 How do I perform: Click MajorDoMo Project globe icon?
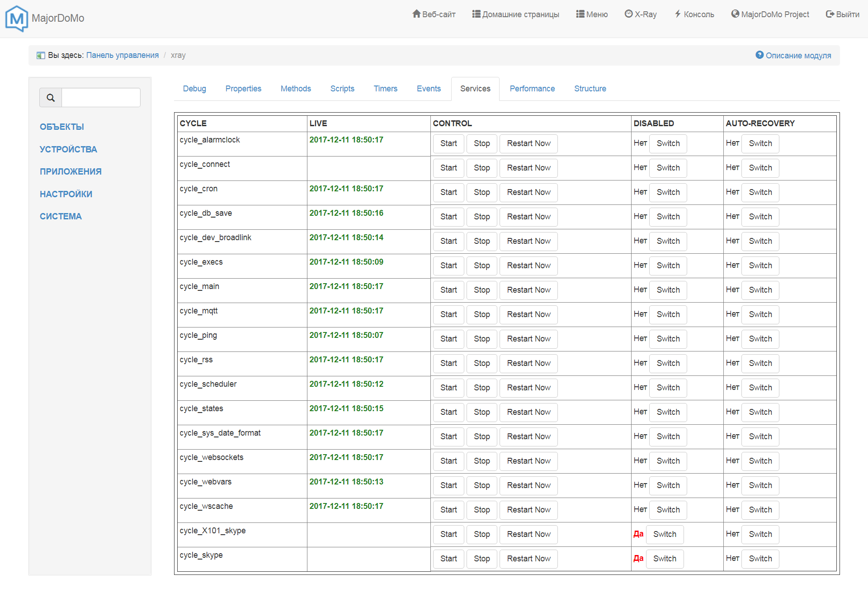735,14
